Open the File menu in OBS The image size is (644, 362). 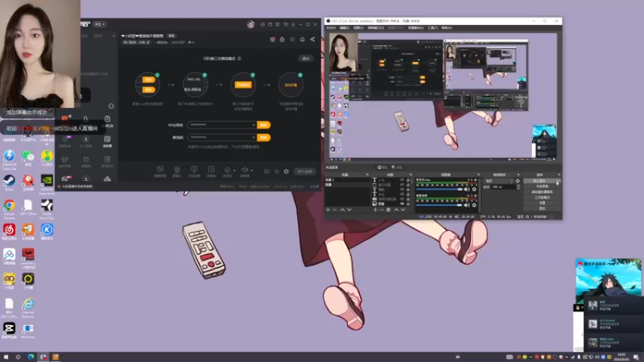pos(331,28)
